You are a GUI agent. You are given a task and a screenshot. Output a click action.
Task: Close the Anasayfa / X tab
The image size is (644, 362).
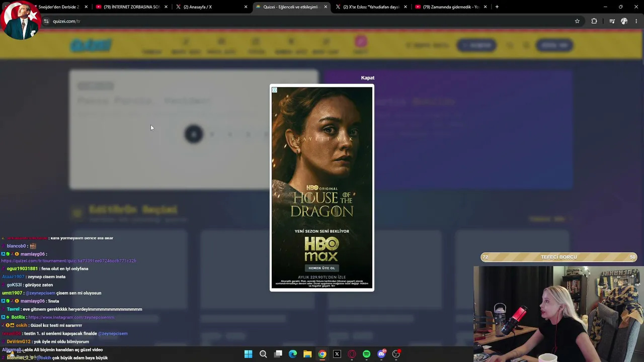(246, 7)
